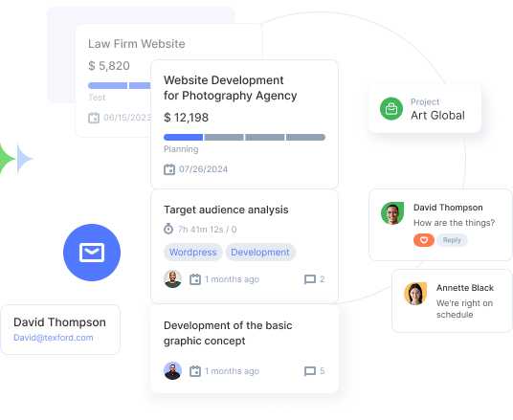513x420 pixels.
Task: Select the Development tag
Action: click(x=260, y=253)
